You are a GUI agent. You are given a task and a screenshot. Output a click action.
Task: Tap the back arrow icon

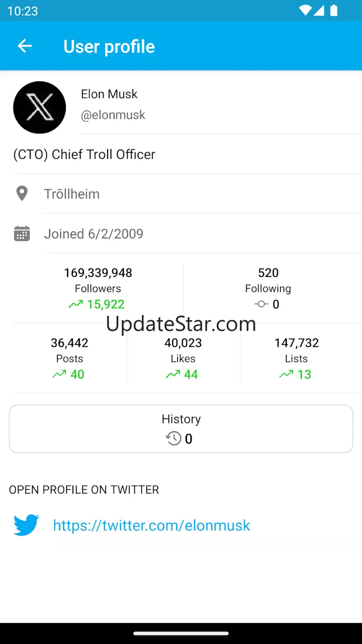click(25, 46)
